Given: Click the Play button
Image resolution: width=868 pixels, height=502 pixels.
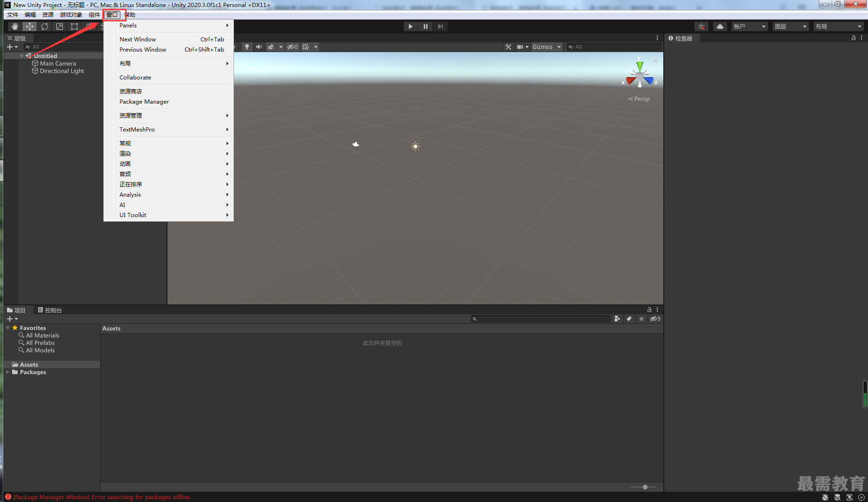Looking at the screenshot, I should pos(410,26).
